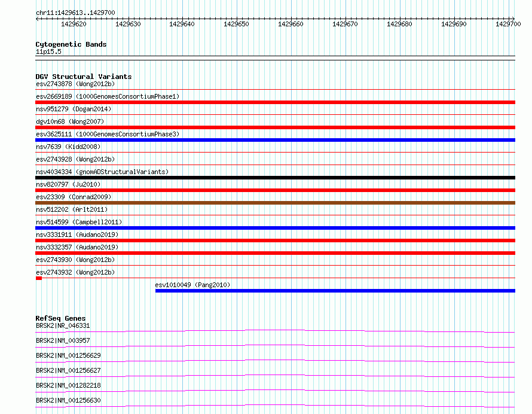Open variant esv2743928 (Wong2012b)
The image size is (532, 414).
pos(75,159)
